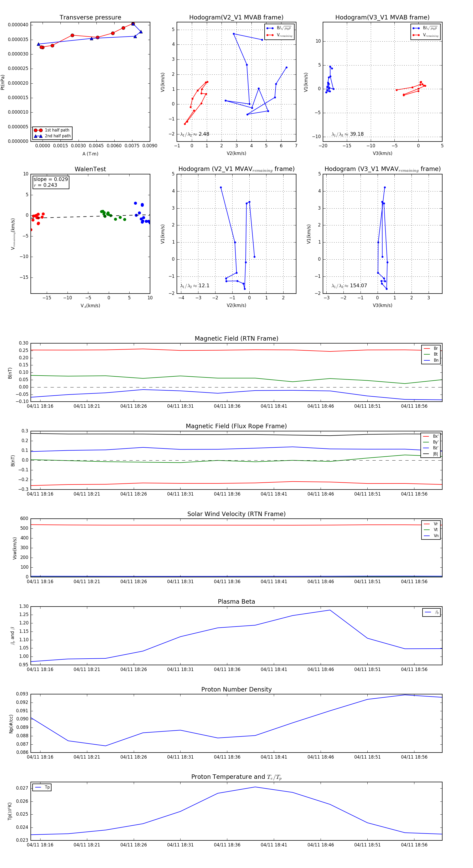The width and height of the screenshot is (473, 868).
Task: Click 'V2(km/s)' label under V2_V1 MVAV remaining hodogram
Action: point(236,305)
